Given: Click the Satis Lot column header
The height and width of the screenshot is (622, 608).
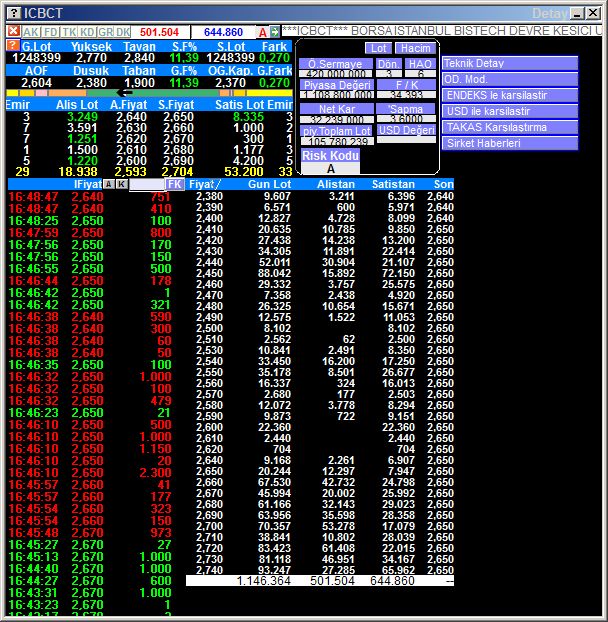Looking at the screenshot, I should point(240,105).
